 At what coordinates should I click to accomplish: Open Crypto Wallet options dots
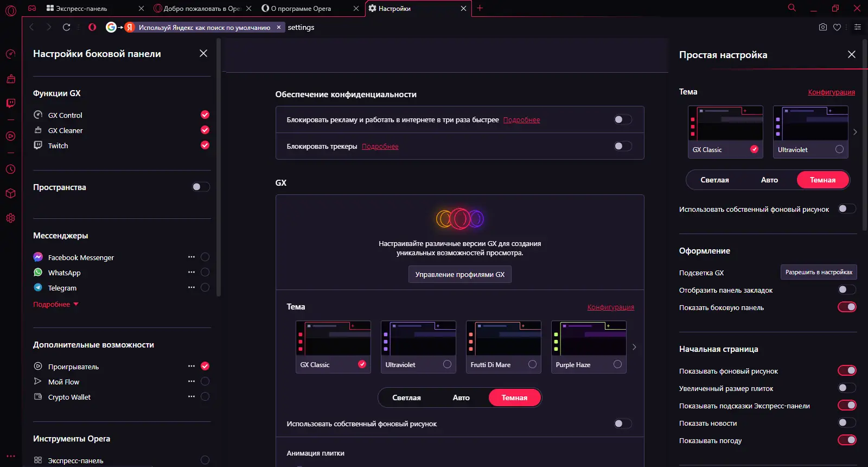click(x=192, y=396)
